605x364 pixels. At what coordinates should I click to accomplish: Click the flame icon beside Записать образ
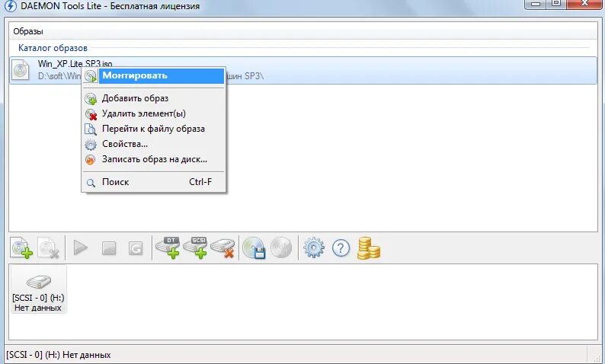[90, 160]
